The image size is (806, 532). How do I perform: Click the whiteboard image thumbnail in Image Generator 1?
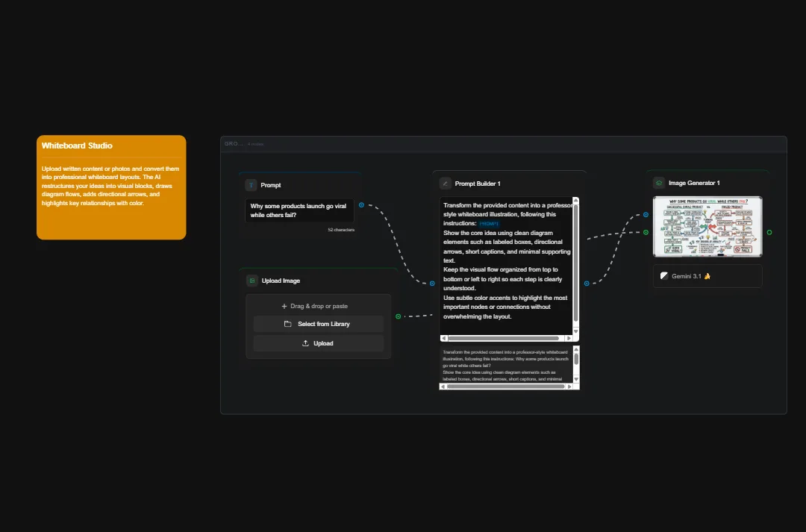[707, 226]
